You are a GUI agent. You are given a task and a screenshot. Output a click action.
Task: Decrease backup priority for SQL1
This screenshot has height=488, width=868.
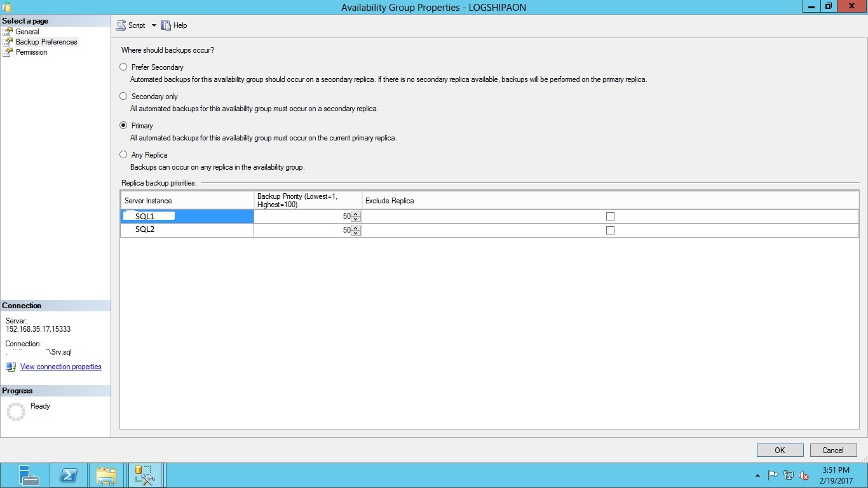tap(356, 219)
